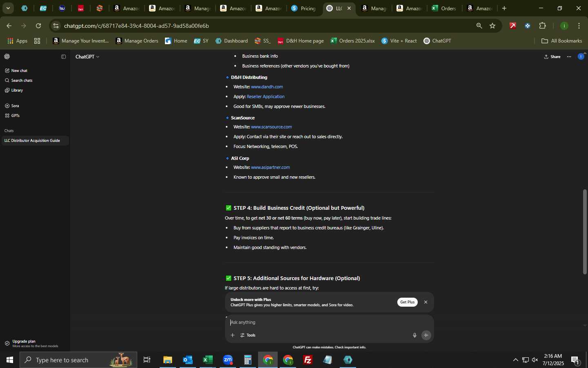This screenshot has width=588, height=368.
Task: Open the D&H Home page bookmark
Action: 301,41
